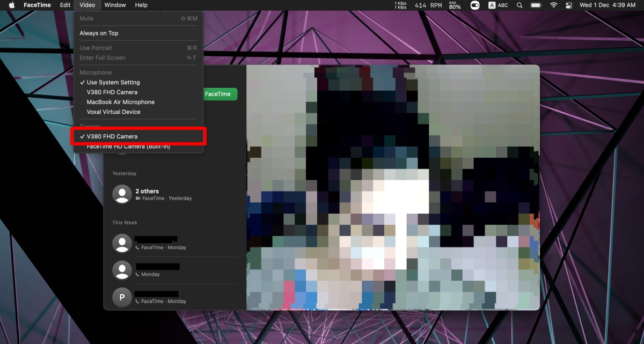Select the phone call labeled just 'Monday'
Screen dimensions: 644x344
175,269
